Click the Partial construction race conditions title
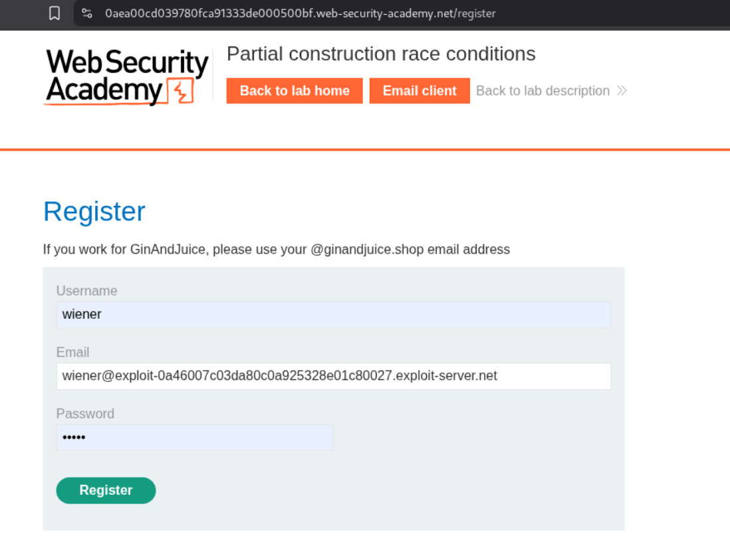The width and height of the screenshot is (730, 560). click(381, 54)
